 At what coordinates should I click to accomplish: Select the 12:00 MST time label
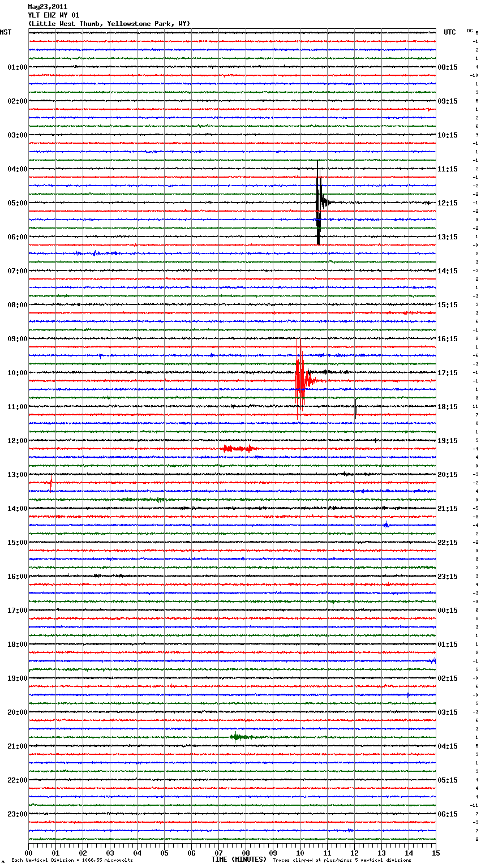(x=17, y=441)
